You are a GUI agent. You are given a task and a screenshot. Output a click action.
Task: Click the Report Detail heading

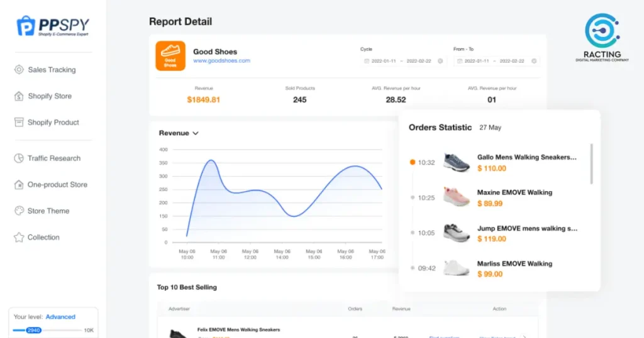click(180, 21)
